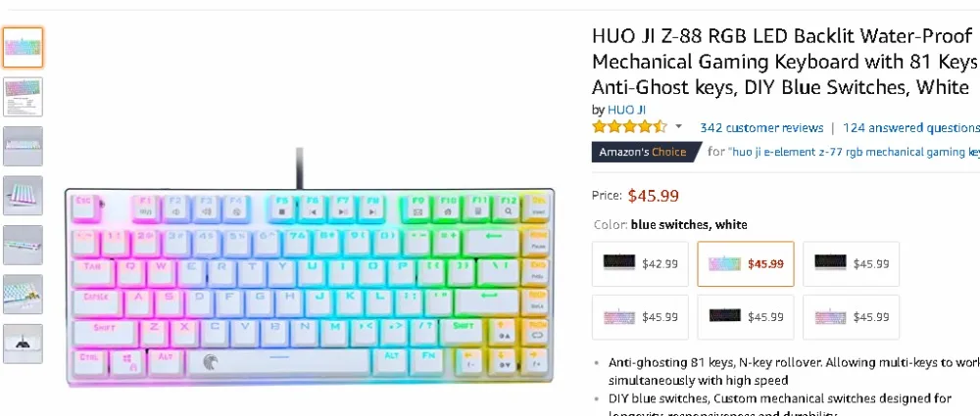Click the star rating icons
This screenshot has width=980, height=416.
click(x=629, y=127)
